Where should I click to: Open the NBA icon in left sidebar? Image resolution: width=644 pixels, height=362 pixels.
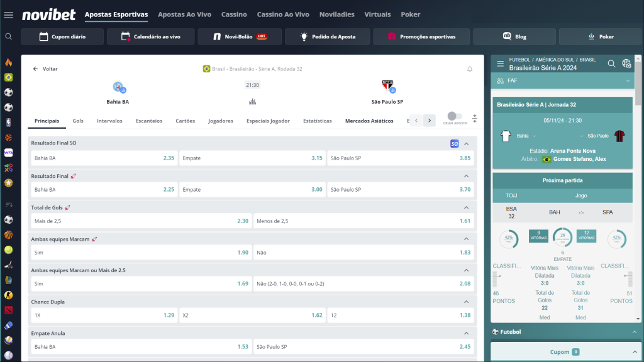tap(8, 122)
